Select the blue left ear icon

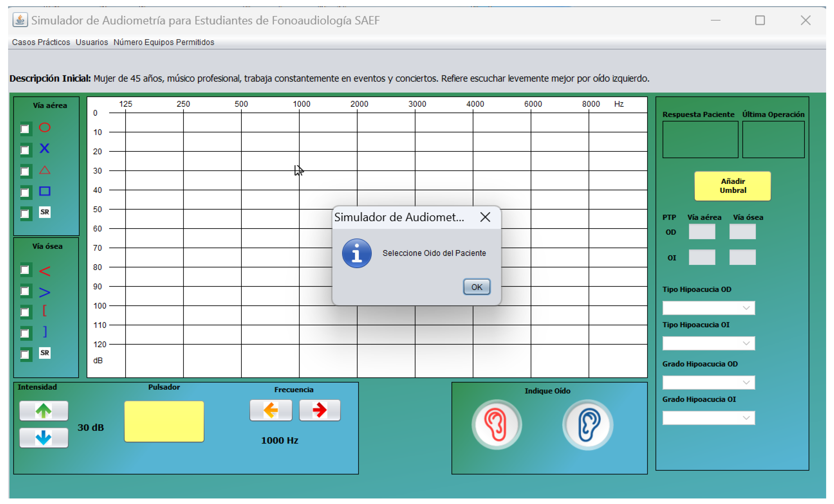(588, 425)
